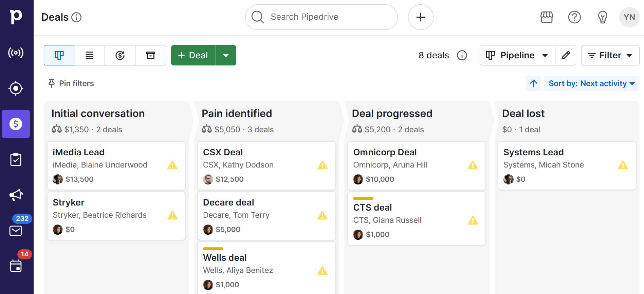Click the warning icon on iMedia Lead
Screen dimensions: 644x294
click(x=172, y=165)
